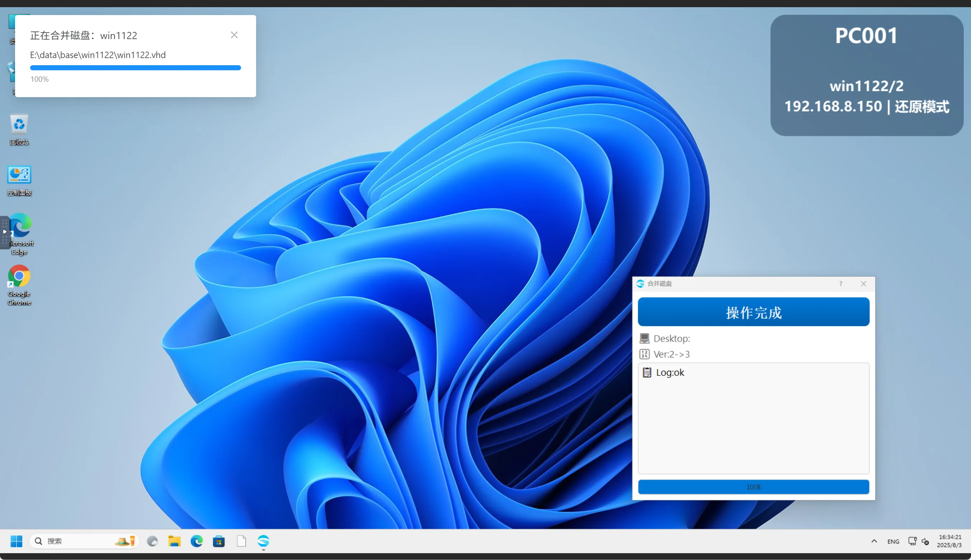This screenshot has height=560, width=971.
Task: Click the ENG language indicator
Action: 893,542
